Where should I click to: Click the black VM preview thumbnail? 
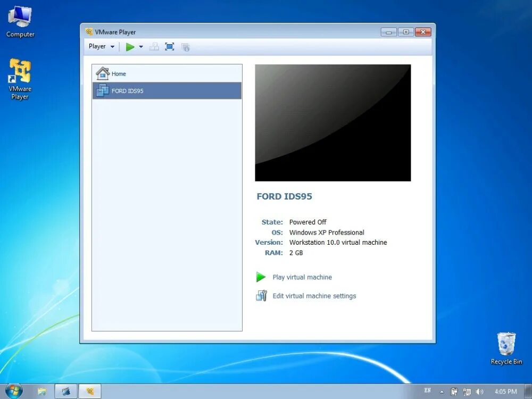point(332,122)
